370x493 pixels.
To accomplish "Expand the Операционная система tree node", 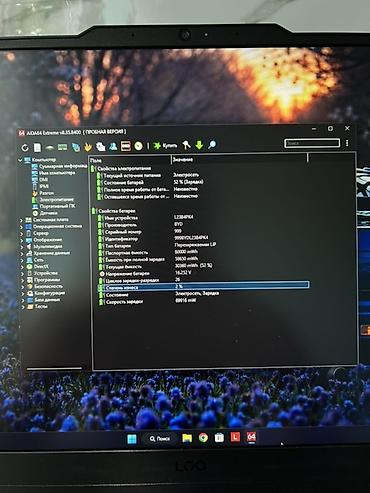I will (21, 227).
